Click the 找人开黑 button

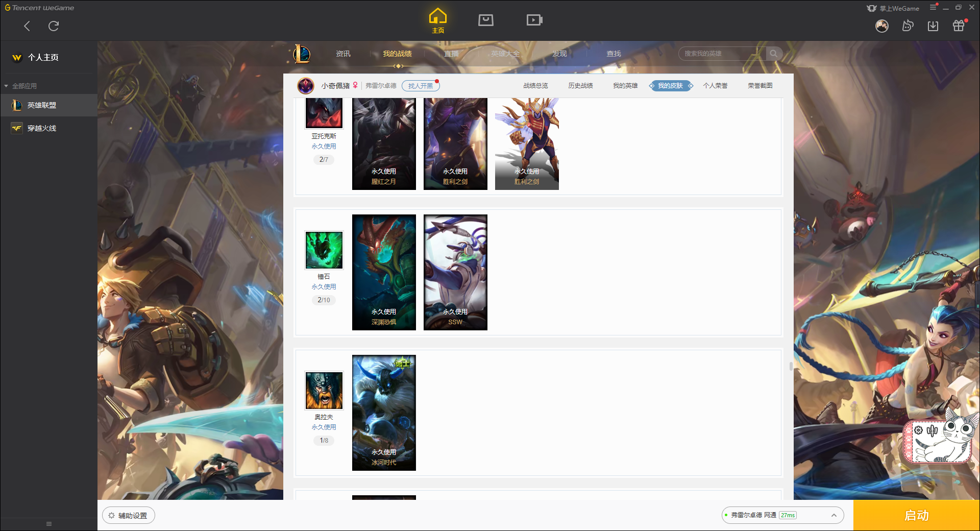point(421,86)
